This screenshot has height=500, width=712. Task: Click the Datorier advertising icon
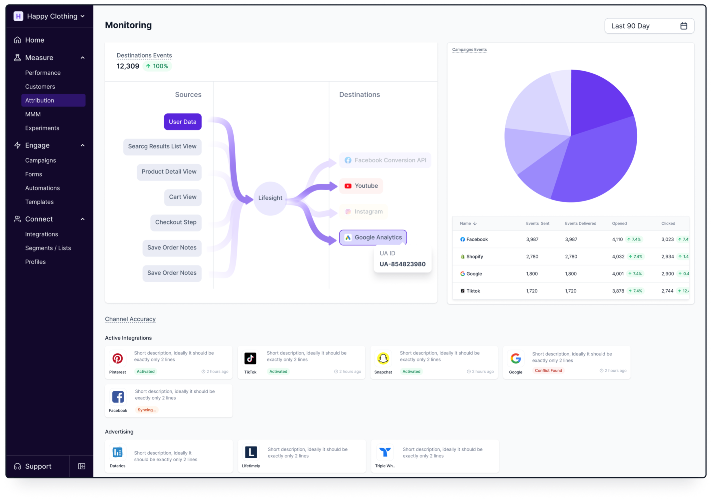[x=118, y=452]
